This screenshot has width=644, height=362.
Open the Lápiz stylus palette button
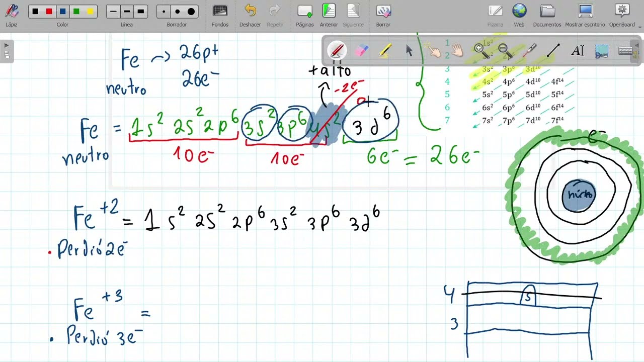click(12, 14)
